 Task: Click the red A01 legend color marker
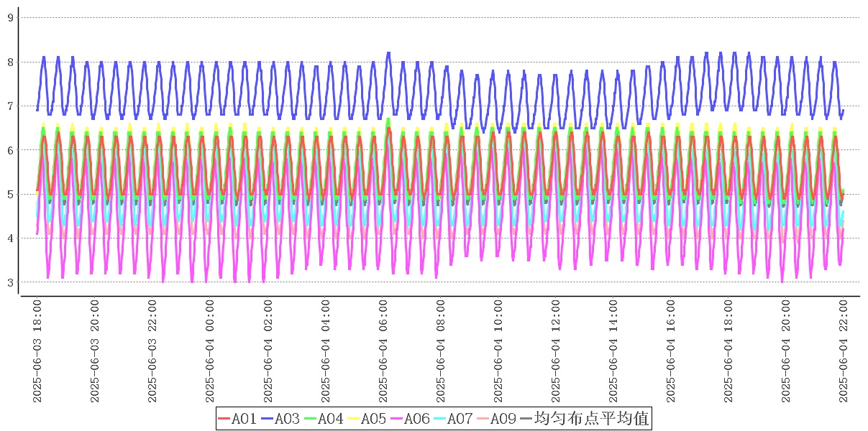[x=224, y=418]
